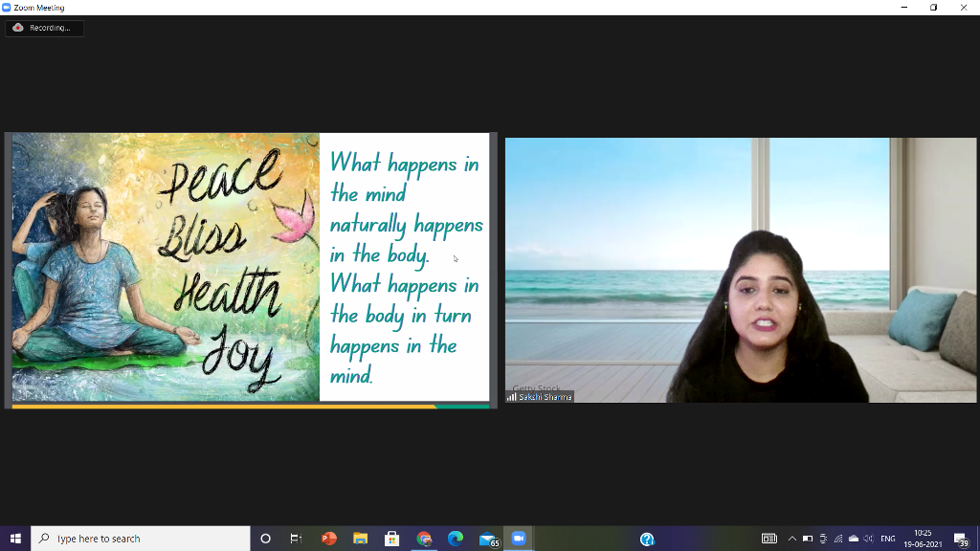Viewport: 980px width, 551px height.
Task: Click the Get Help question mark icon
Action: 647,539
